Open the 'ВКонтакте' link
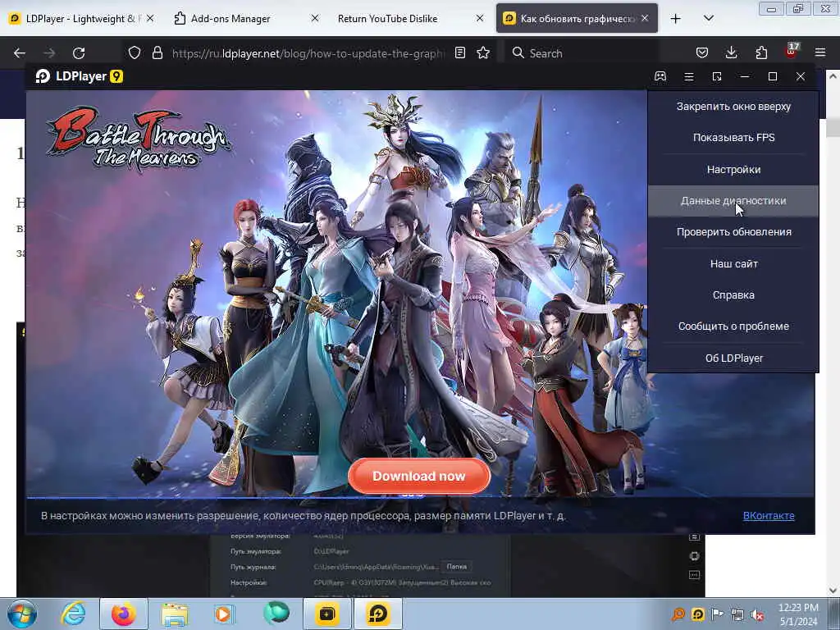 [x=768, y=515]
